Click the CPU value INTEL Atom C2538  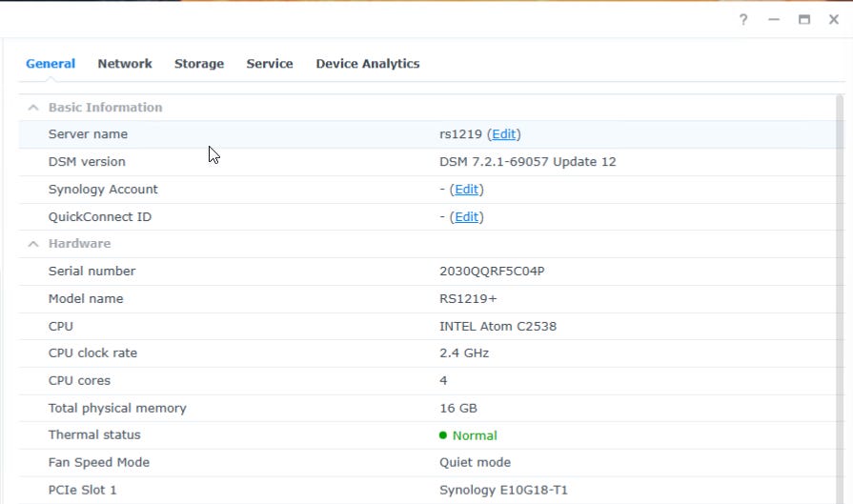pyautogui.click(x=498, y=326)
